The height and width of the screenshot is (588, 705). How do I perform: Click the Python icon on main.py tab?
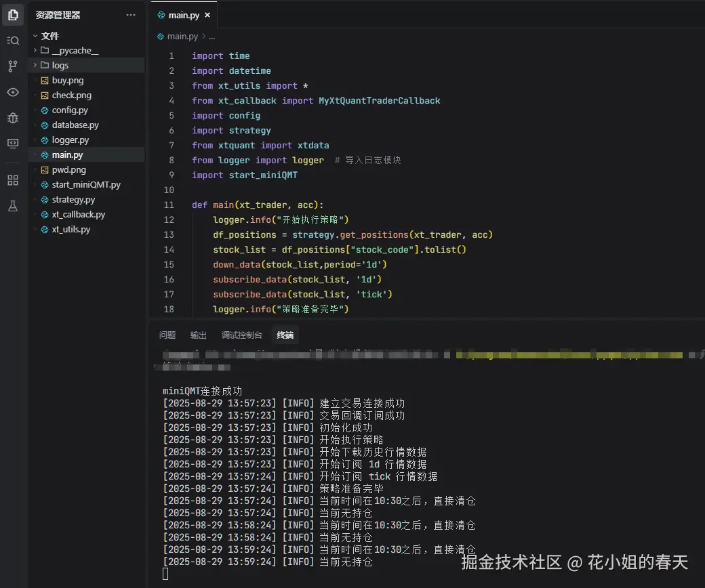pyautogui.click(x=161, y=16)
